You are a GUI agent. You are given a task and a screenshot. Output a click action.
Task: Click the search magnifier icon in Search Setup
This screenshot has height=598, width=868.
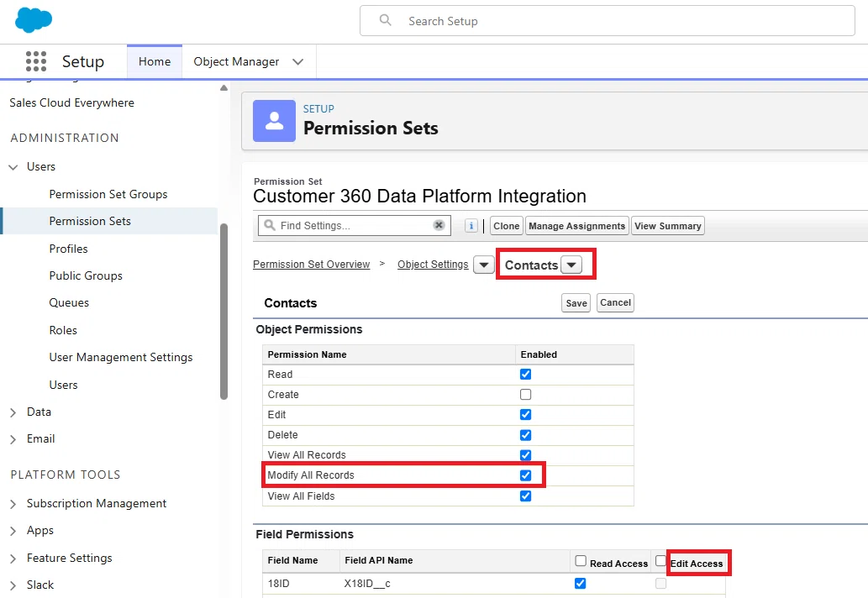[x=386, y=20]
